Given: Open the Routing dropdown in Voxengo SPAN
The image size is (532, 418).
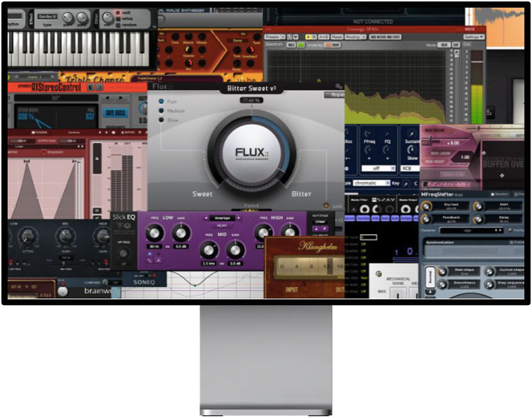Looking at the screenshot, I should point(356,36).
